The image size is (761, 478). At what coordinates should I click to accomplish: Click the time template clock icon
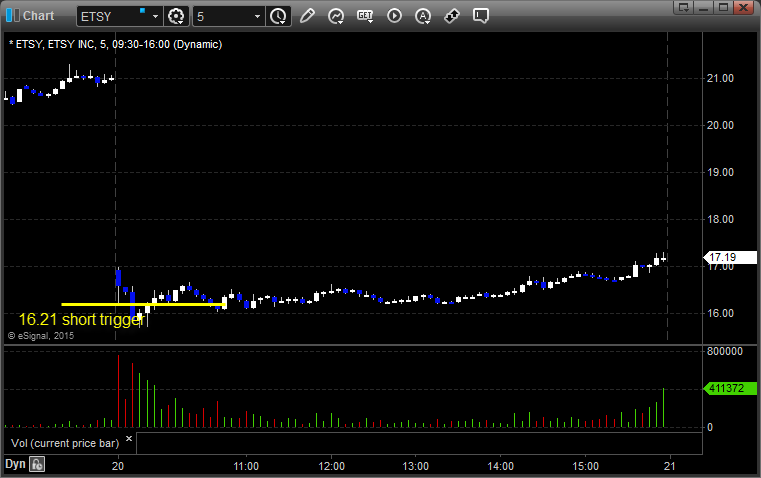(x=278, y=16)
